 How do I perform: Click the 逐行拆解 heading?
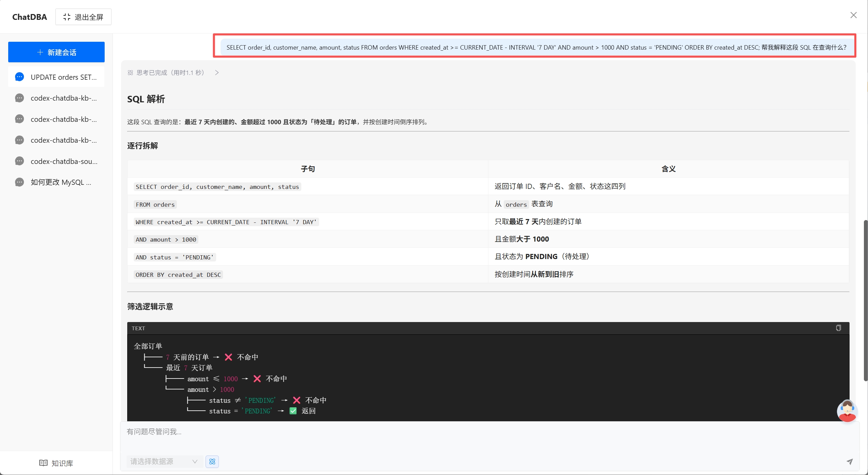143,145
